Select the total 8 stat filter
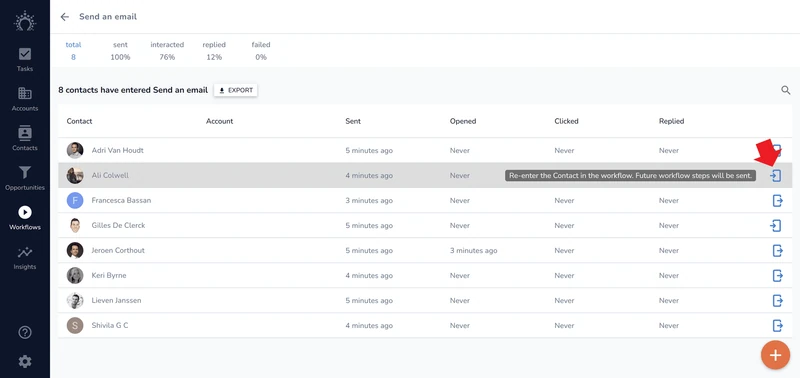 click(x=73, y=51)
